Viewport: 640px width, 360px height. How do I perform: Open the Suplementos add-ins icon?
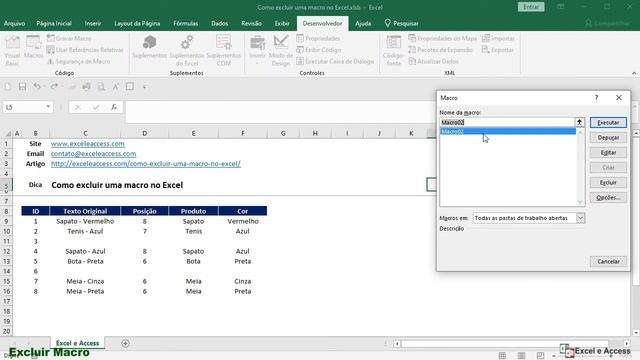coord(149,47)
